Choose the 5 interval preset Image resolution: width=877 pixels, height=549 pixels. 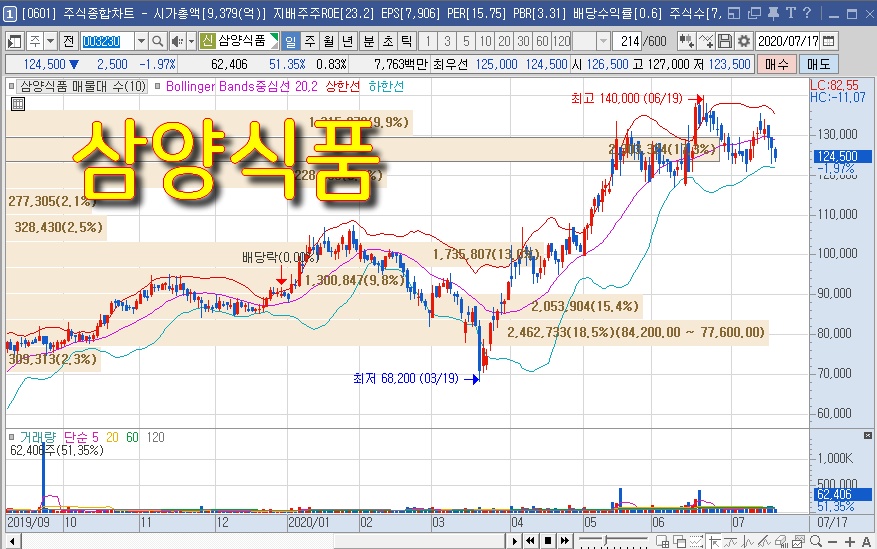466,41
